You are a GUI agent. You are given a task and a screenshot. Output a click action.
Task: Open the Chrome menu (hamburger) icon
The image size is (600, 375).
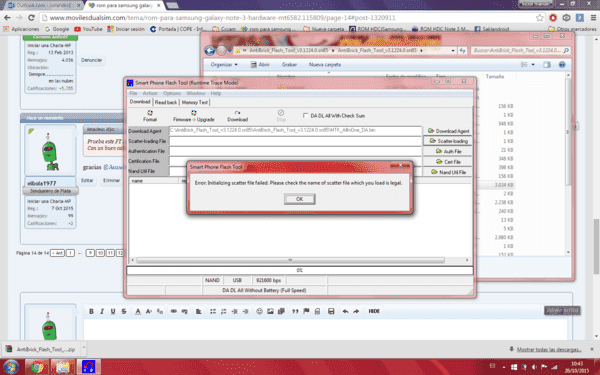[x=593, y=18]
